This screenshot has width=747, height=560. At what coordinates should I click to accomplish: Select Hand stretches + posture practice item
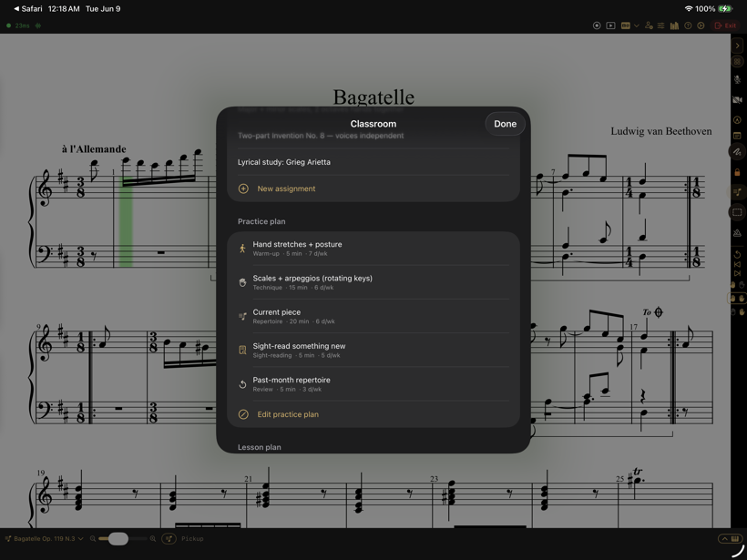point(373,248)
